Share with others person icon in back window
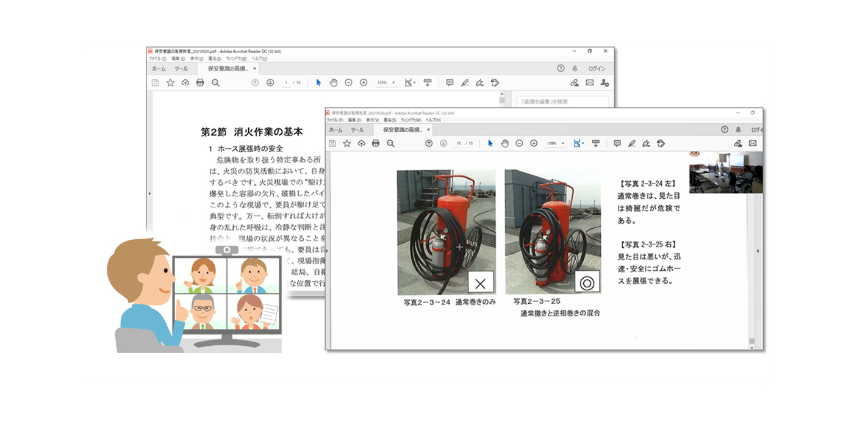 click(x=604, y=82)
